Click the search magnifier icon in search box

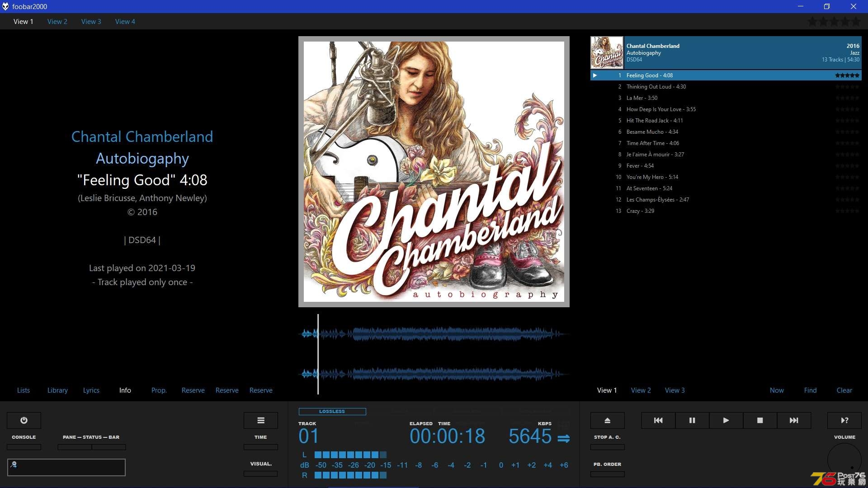click(x=14, y=464)
